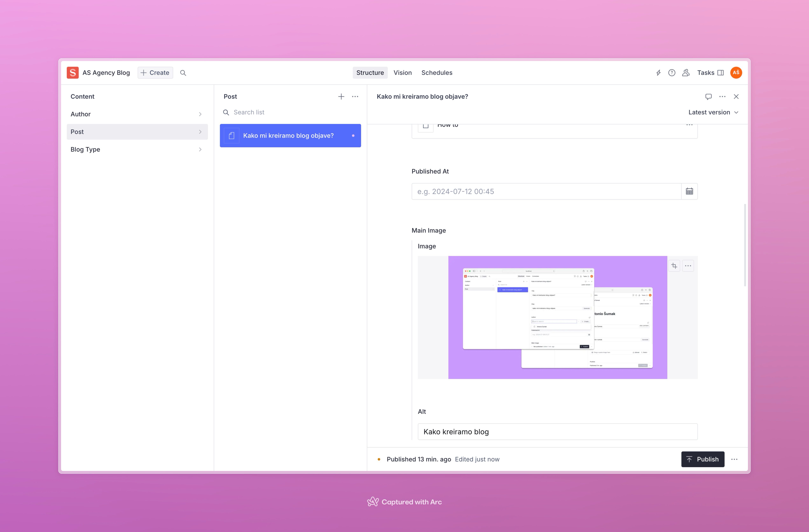Click the Create button
The image size is (809, 532).
click(155, 73)
